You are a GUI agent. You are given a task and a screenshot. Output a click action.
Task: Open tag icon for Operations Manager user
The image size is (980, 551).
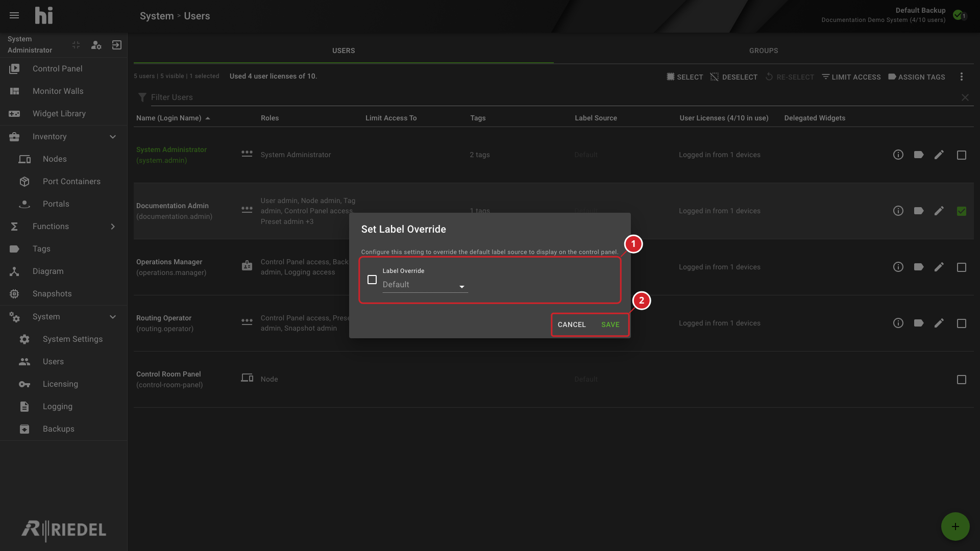pos(919,267)
